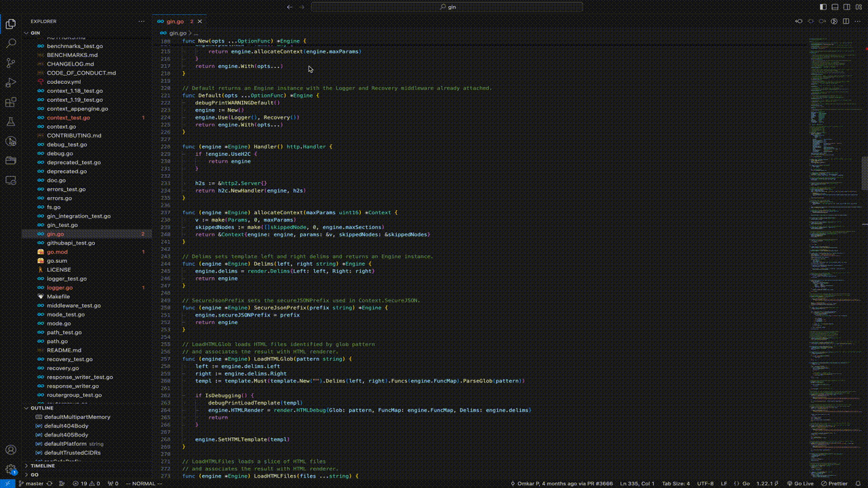The width and height of the screenshot is (868, 488).
Task: Open the Extensions view
Action: pyautogui.click(x=11, y=102)
